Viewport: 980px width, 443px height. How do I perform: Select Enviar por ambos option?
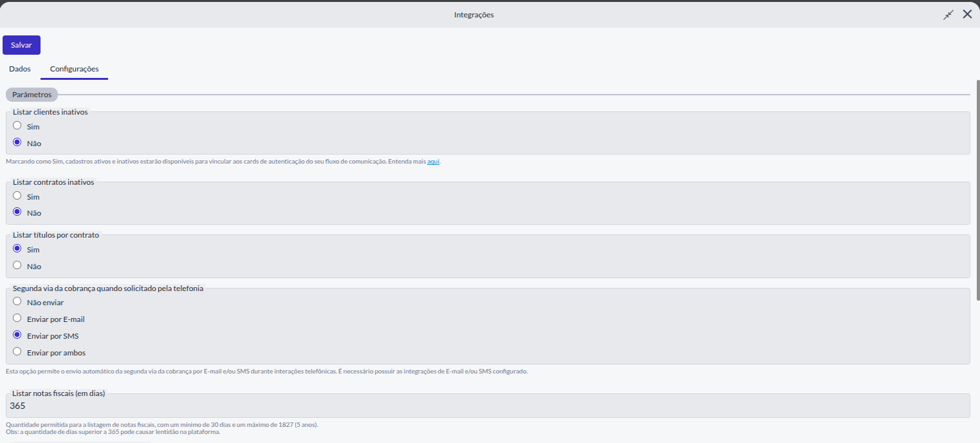17,352
